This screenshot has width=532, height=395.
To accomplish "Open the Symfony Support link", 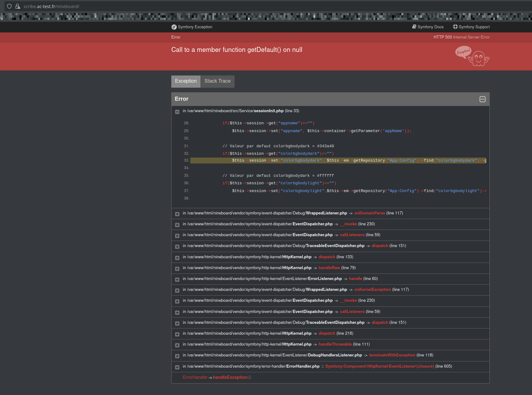I will click(x=474, y=27).
